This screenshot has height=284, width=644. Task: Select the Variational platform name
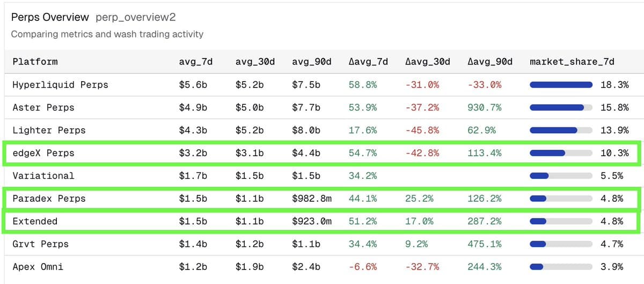tap(43, 176)
